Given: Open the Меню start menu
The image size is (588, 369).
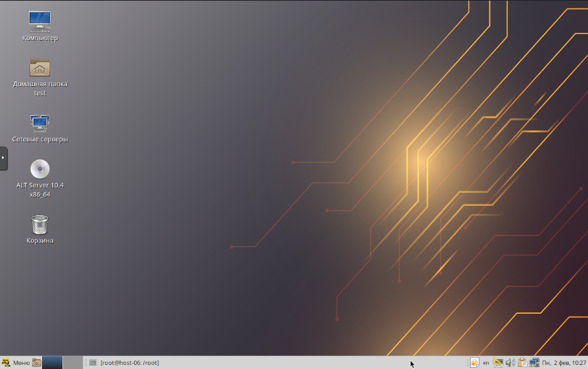Looking at the screenshot, I should click(x=16, y=362).
